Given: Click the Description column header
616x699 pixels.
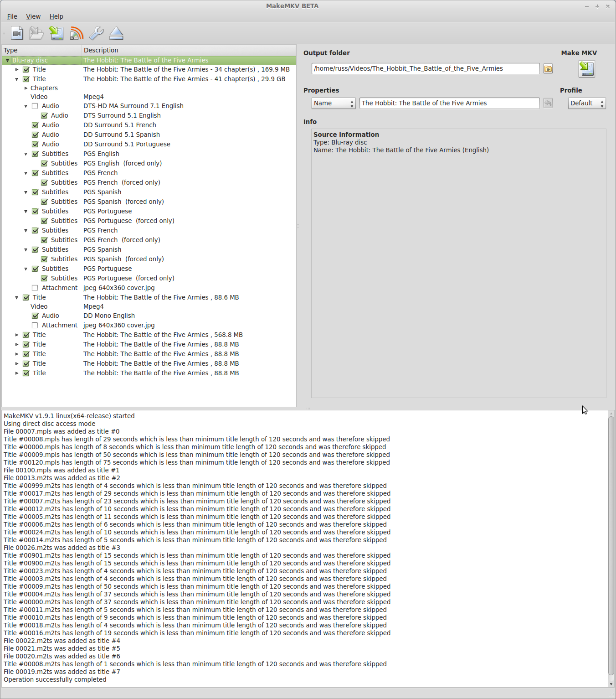Looking at the screenshot, I should pyautogui.click(x=189, y=50).
